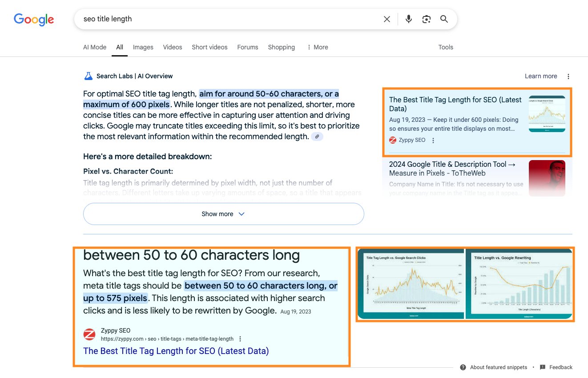Viewport: 588px width, 378px height.
Task: Click Zyppy SEO logo in source card
Action: (393, 140)
